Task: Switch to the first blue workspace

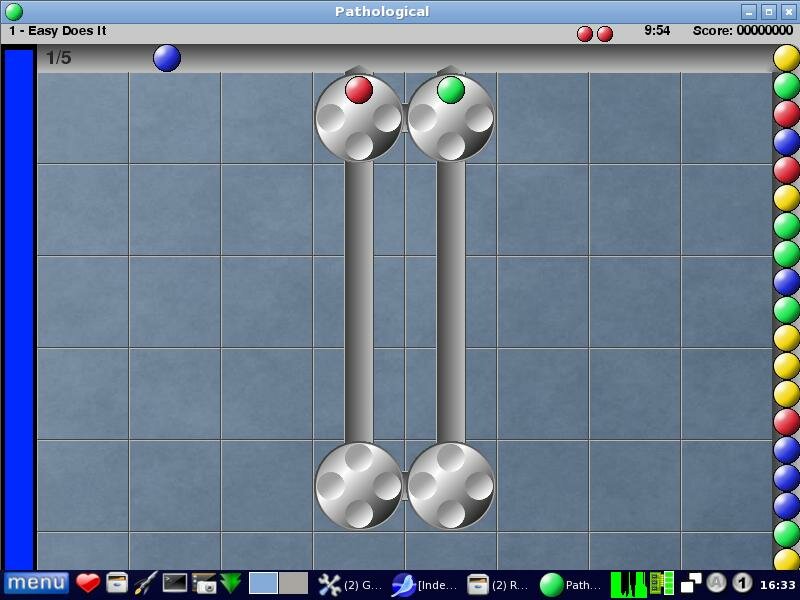Action: 263,584
